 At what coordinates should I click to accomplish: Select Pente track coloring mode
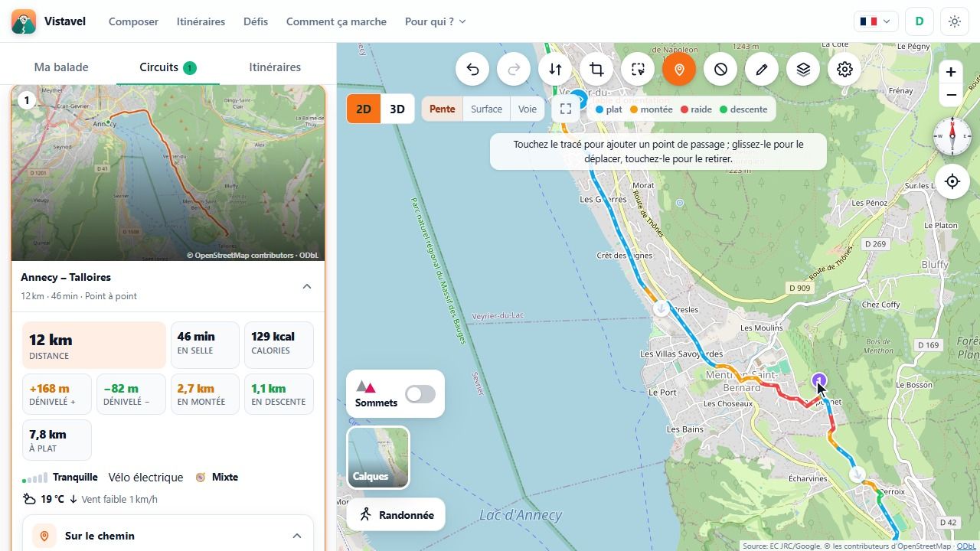[443, 109]
